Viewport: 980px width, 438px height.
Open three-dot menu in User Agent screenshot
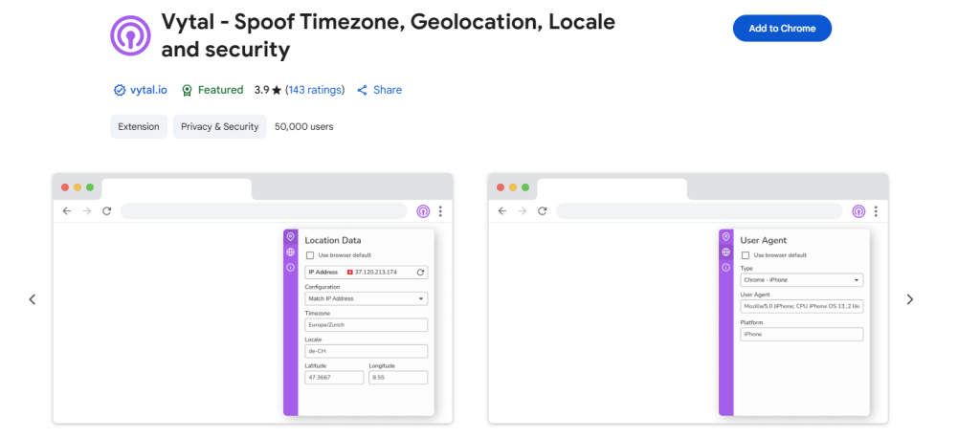(877, 211)
